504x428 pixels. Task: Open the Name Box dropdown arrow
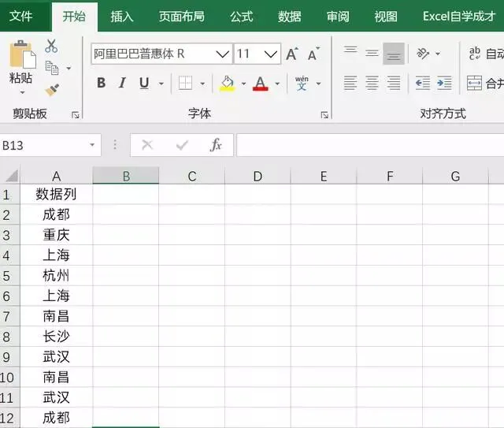[x=92, y=145]
